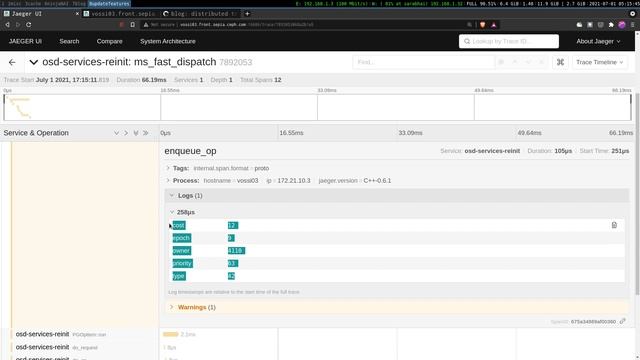This screenshot has height=360, width=640.
Task: Open keyboard shortcuts command icon
Action: tap(560, 62)
